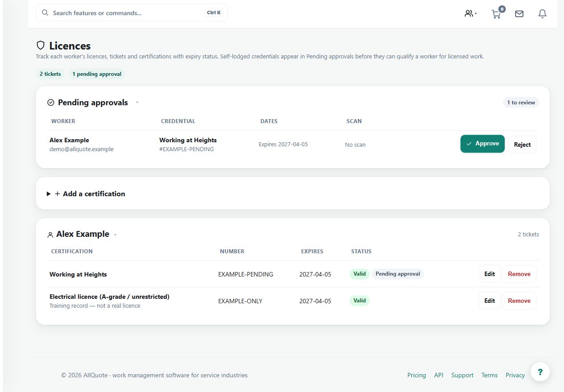Open the Pricing footer link
This screenshot has width=564, height=392.
417,375
